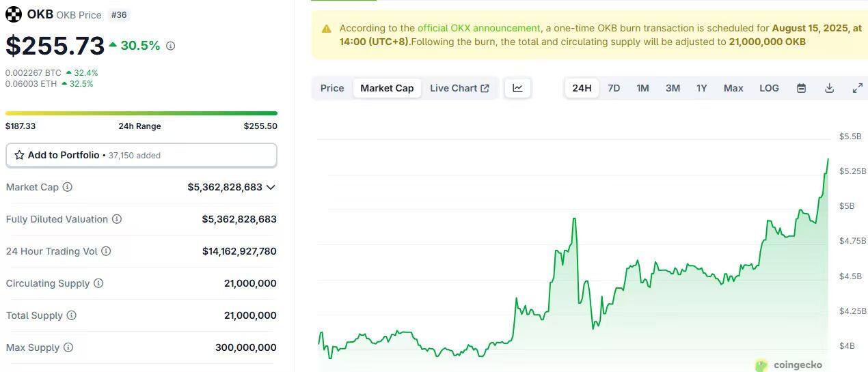The image size is (868, 372).
Task: Click the 0.002267 BTC price text
Action: (x=33, y=72)
